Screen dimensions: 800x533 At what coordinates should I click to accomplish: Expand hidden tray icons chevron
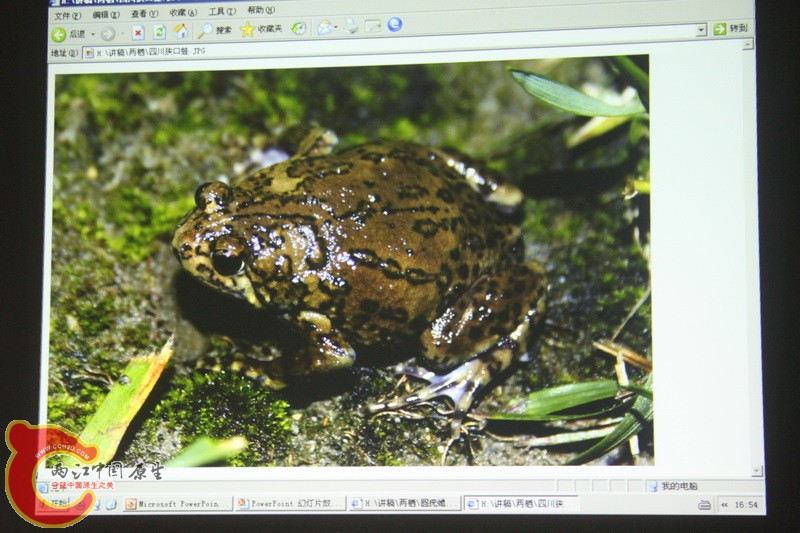pyautogui.click(x=724, y=505)
